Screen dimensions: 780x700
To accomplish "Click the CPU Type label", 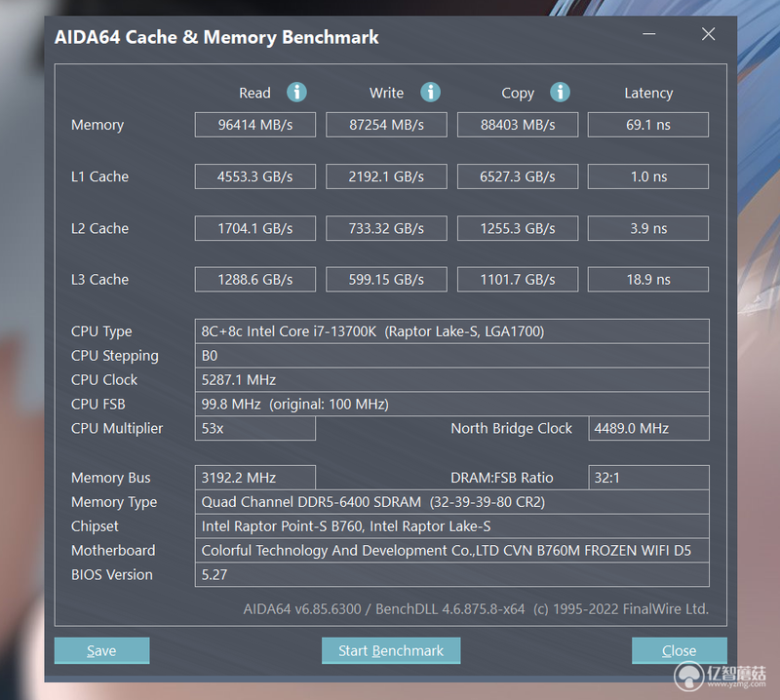I will (101, 331).
